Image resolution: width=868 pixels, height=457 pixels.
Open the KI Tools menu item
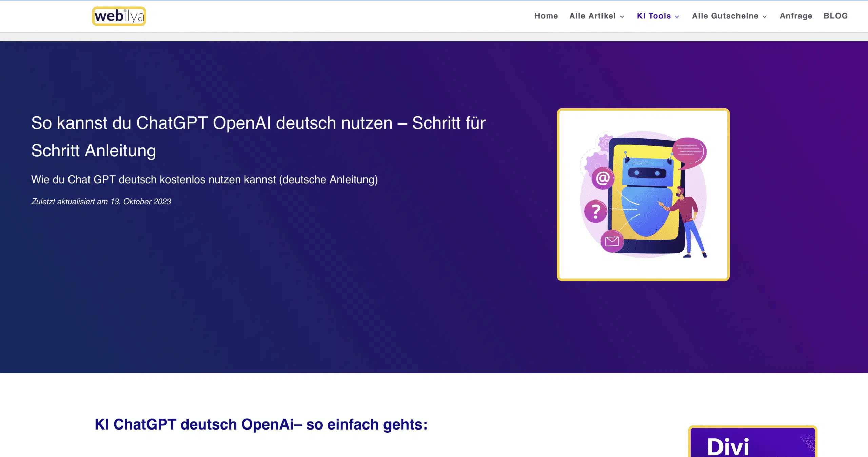point(654,16)
